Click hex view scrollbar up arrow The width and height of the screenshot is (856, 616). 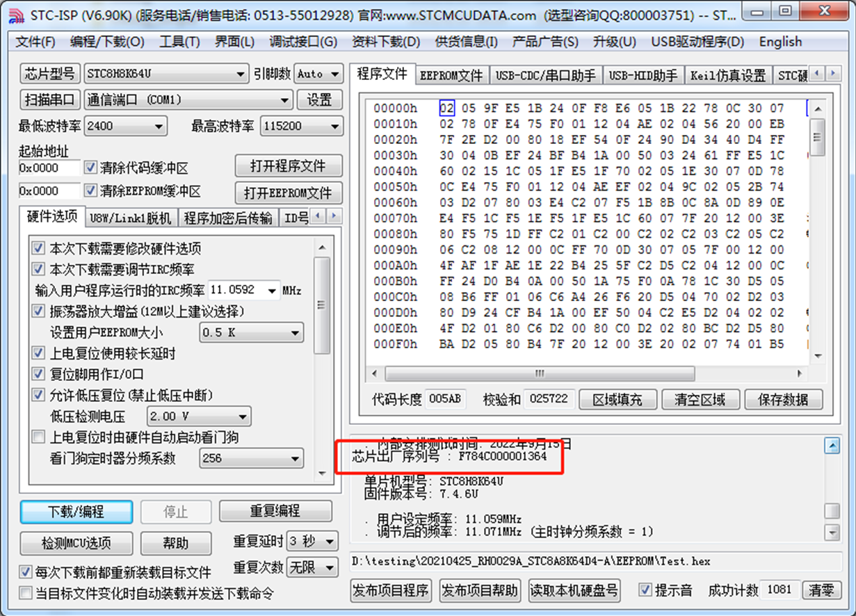coord(818,108)
